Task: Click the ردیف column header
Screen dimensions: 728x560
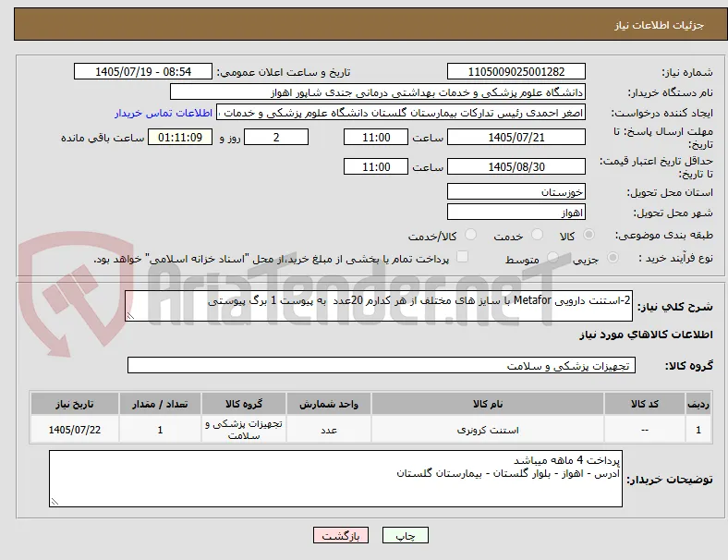Action: [698, 404]
